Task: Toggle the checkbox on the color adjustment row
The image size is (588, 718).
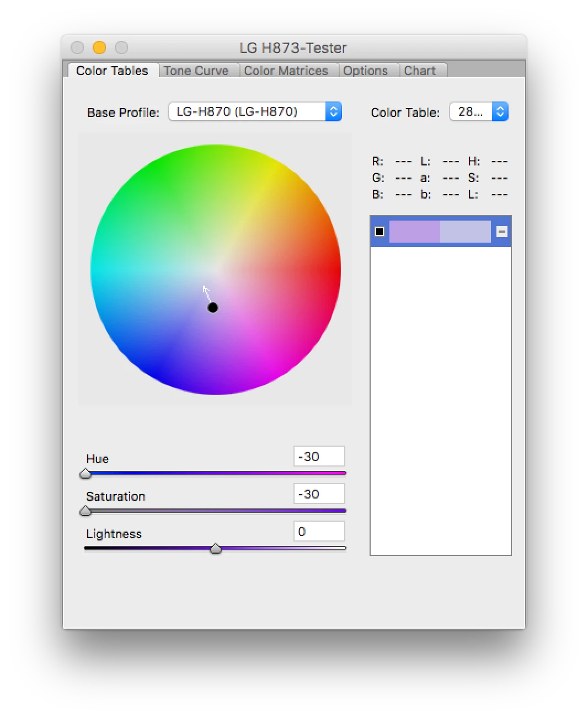Action: click(x=379, y=232)
